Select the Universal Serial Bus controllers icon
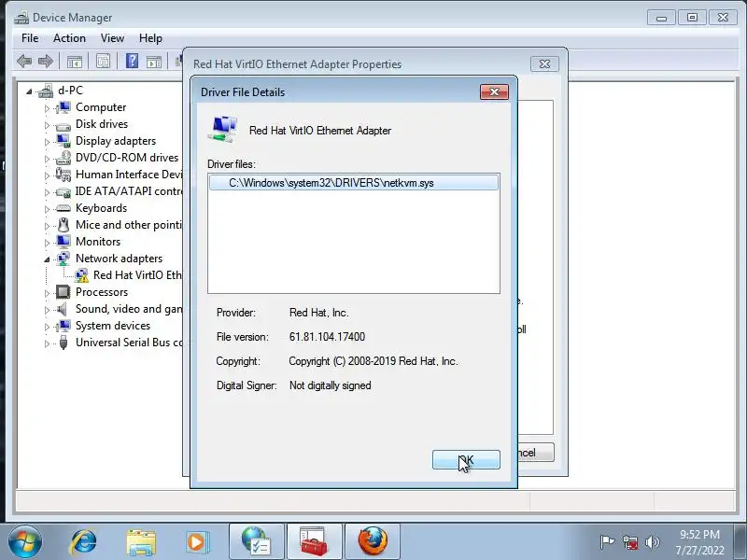Screen dimensions: 747x560 [x=63, y=343]
